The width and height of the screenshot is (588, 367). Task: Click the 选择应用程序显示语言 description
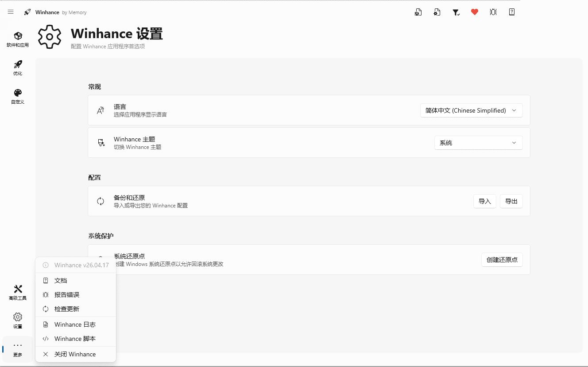coord(140,115)
